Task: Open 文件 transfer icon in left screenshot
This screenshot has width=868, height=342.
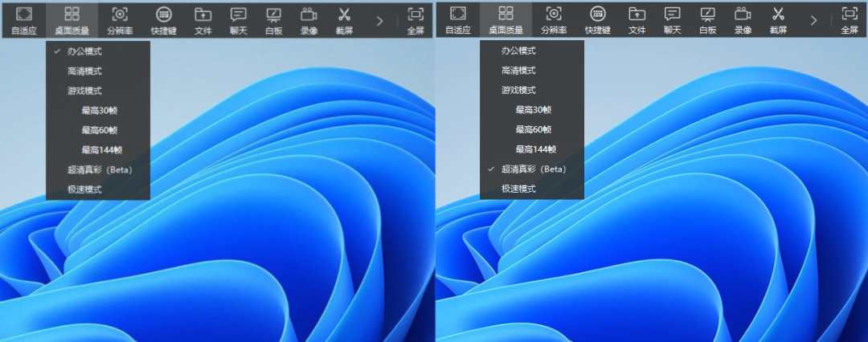Action: click(203, 14)
